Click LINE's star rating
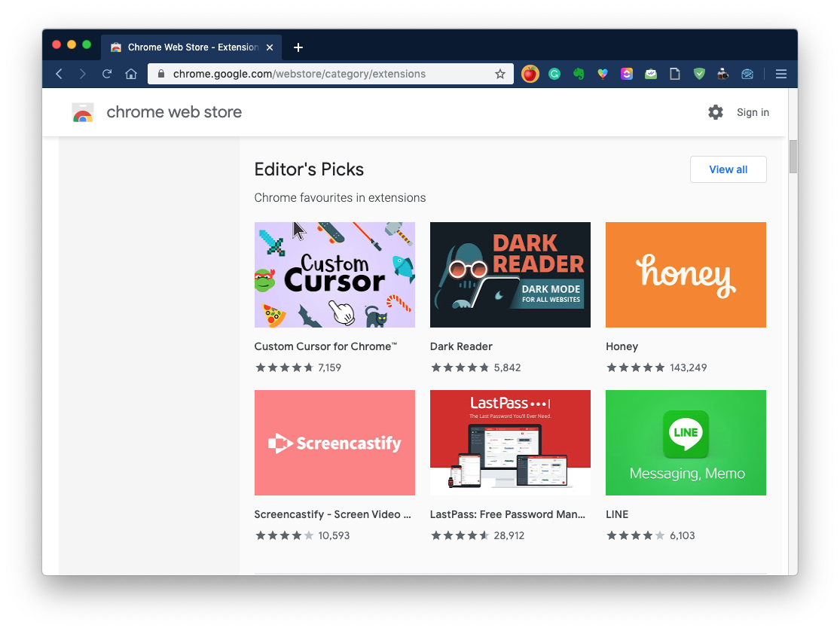This screenshot has height=631, width=840. pos(636,535)
